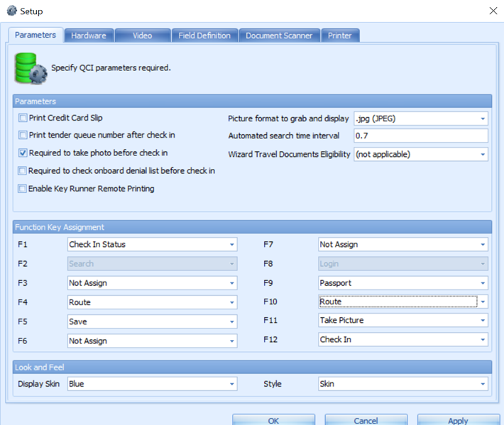Tick Print tender queue number after check in
This screenshot has height=425, width=504.
(x=23, y=135)
